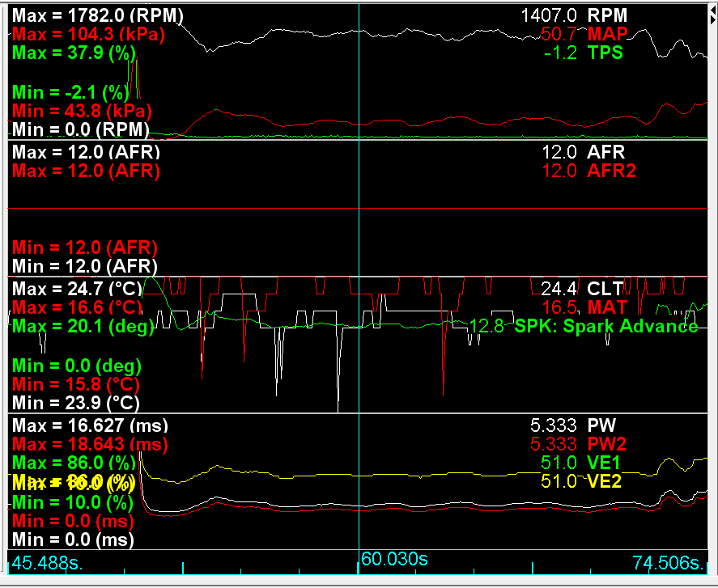Click the 60.030s cursor time marker
The width and height of the screenshot is (718, 588).
coord(394,560)
